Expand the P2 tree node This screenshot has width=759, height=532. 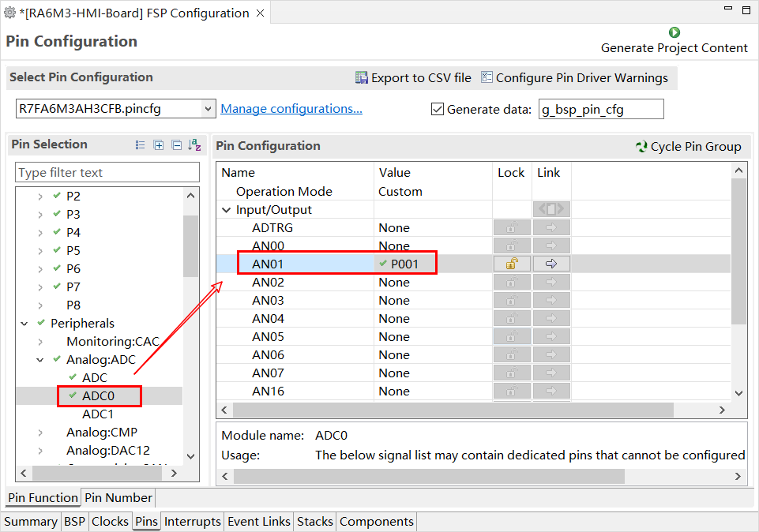click(40, 197)
